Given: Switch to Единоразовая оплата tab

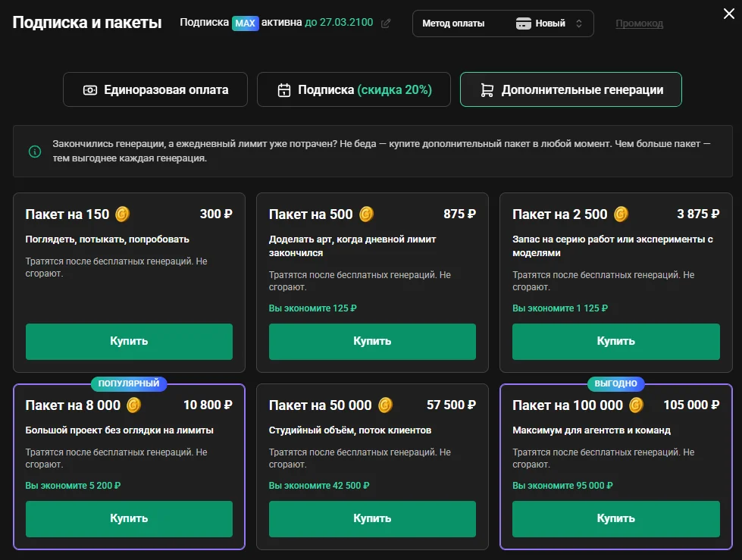Looking at the screenshot, I should [x=155, y=89].
